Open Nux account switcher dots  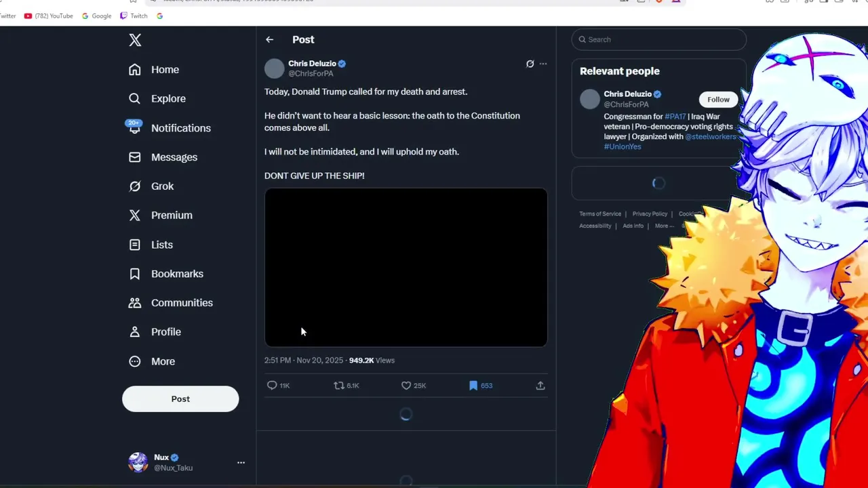pyautogui.click(x=241, y=462)
